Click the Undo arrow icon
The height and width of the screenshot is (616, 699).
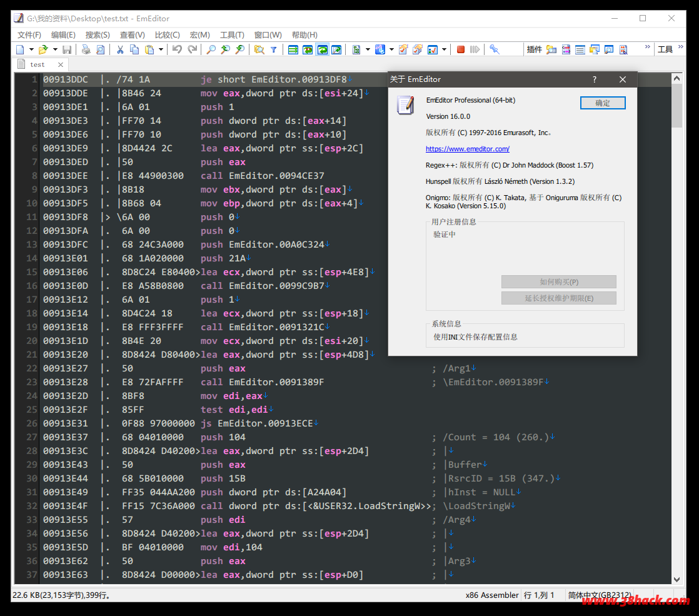[177, 49]
